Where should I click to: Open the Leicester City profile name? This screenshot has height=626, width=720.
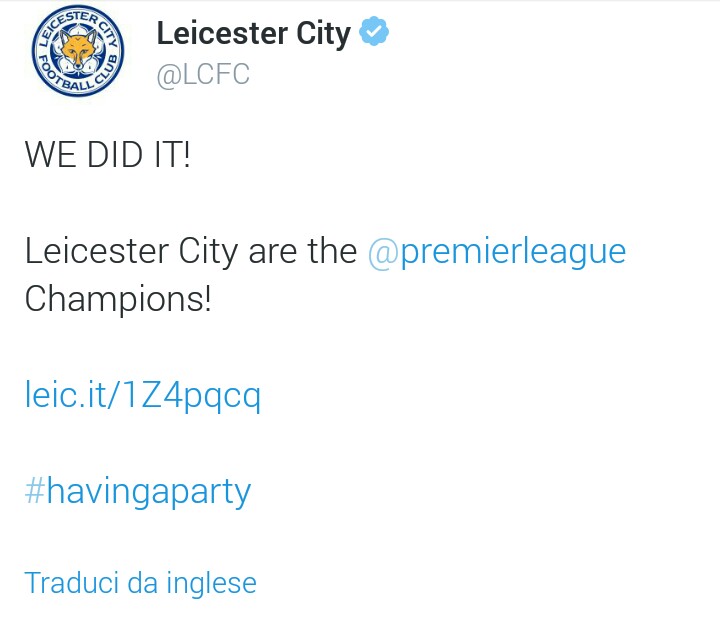pos(253,34)
